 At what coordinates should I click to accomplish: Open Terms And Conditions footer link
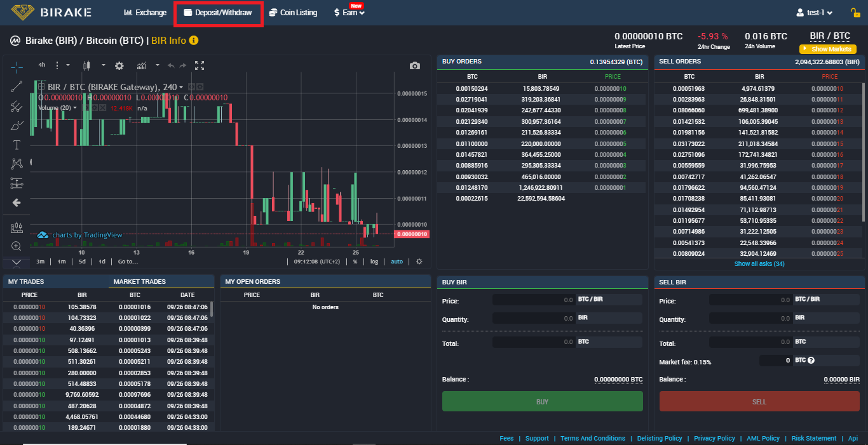(x=593, y=438)
